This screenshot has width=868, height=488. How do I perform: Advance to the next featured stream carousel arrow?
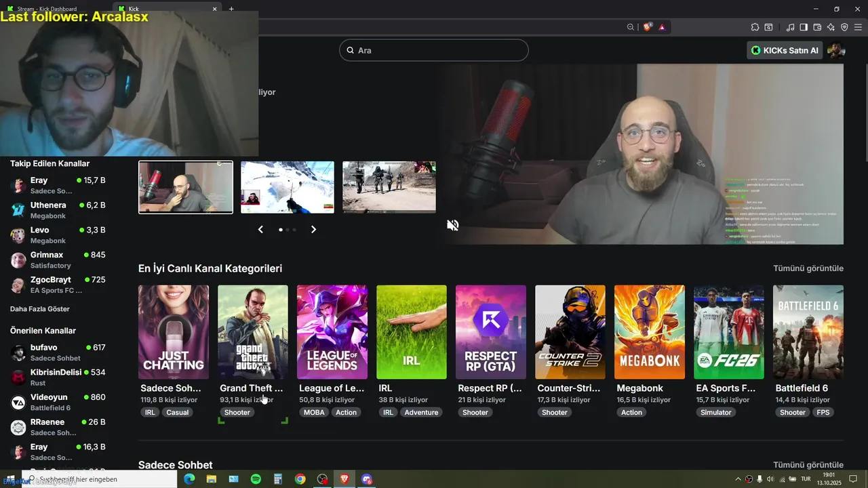[313, 230]
